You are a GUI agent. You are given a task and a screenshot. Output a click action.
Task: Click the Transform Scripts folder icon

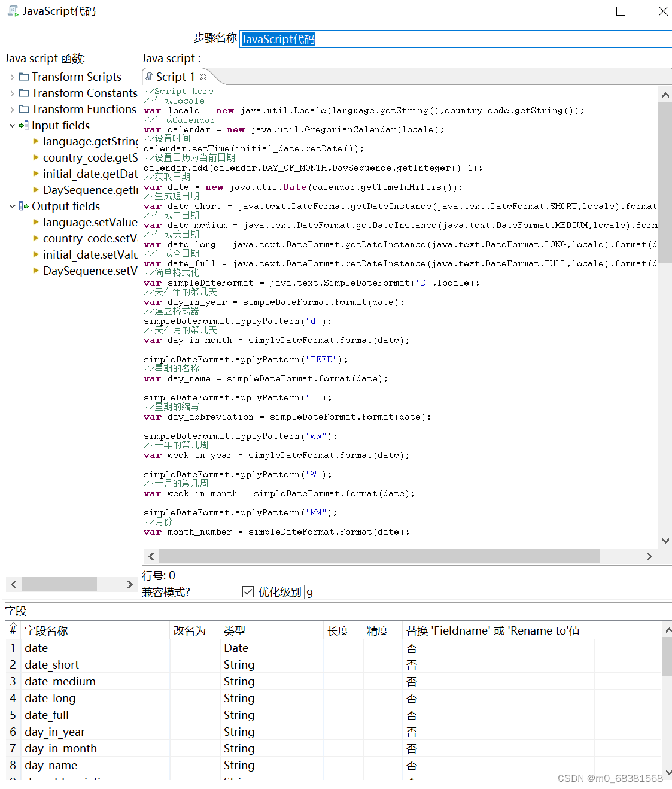24,77
